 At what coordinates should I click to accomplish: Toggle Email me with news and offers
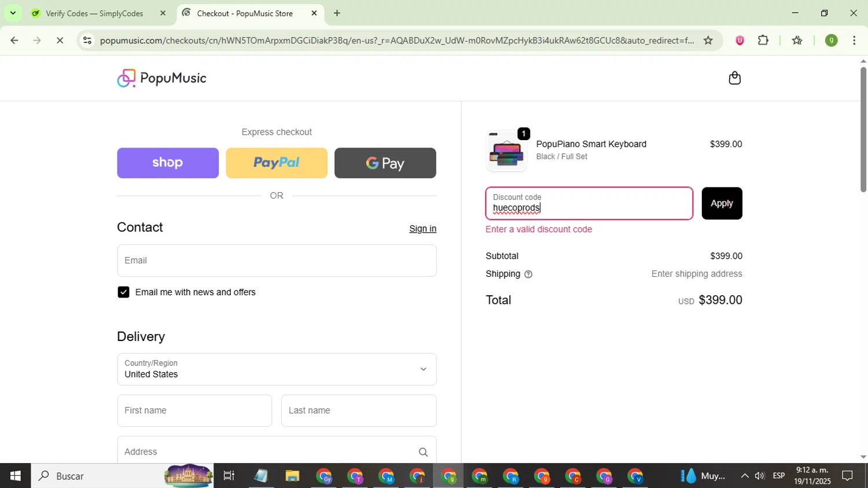123,292
